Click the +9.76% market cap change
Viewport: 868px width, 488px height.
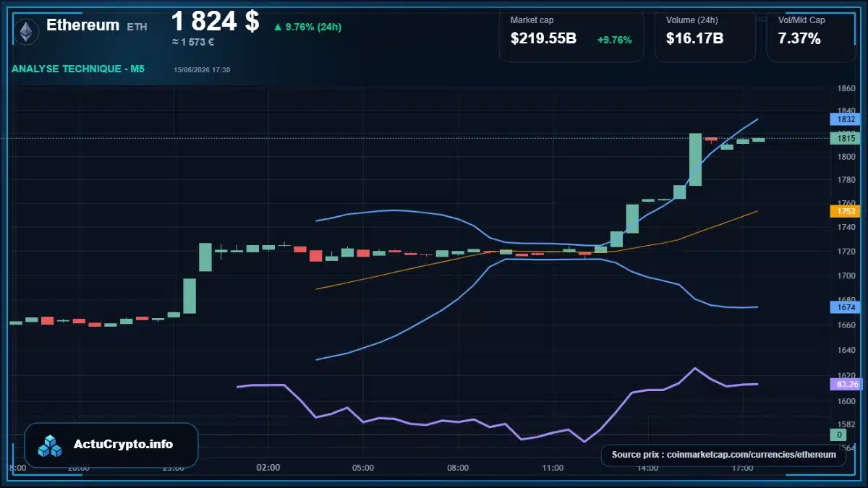615,40
